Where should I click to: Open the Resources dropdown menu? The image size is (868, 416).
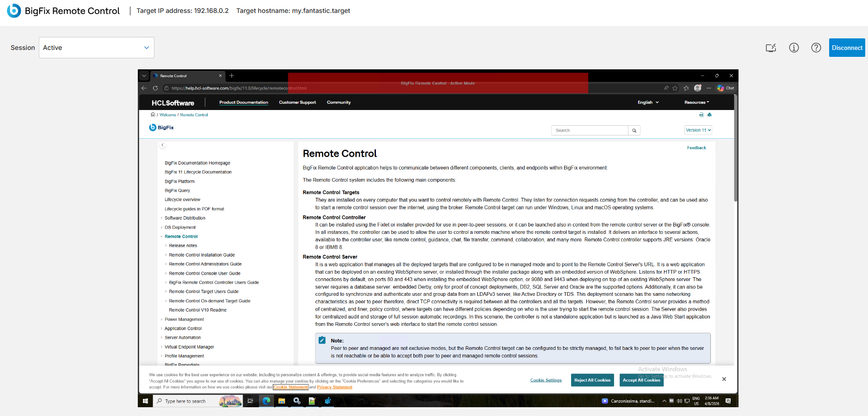(697, 103)
